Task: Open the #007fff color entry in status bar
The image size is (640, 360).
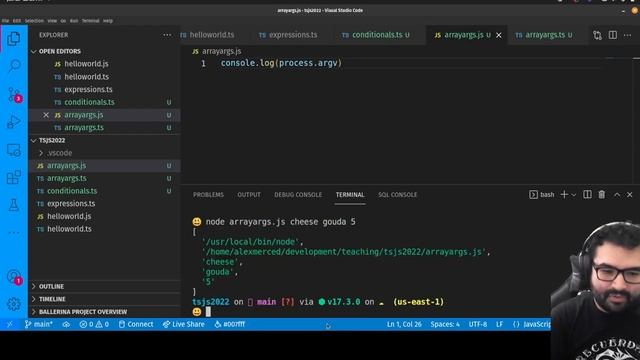Action: click(229, 324)
